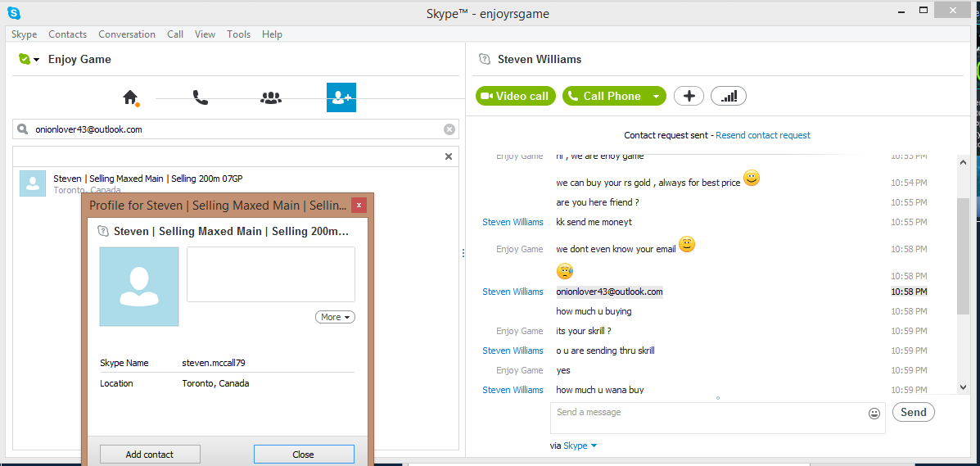Image resolution: width=980 pixels, height=466 pixels.
Task: Click the 'how much u buying' message
Action: [594, 311]
